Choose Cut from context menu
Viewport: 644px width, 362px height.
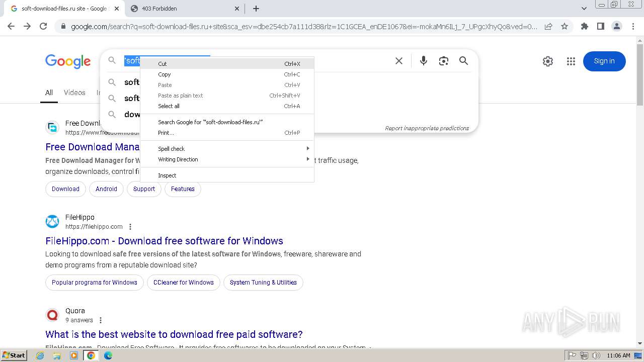point(227,64)
